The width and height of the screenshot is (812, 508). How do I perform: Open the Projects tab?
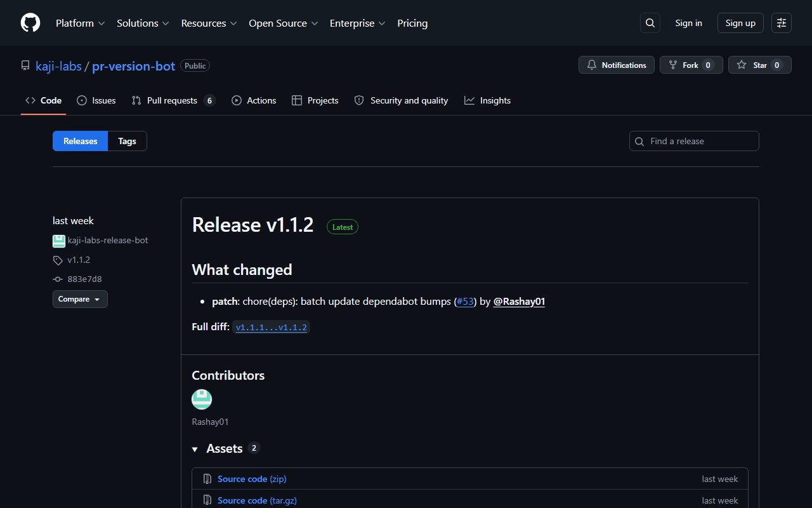[x=315, y=100]
